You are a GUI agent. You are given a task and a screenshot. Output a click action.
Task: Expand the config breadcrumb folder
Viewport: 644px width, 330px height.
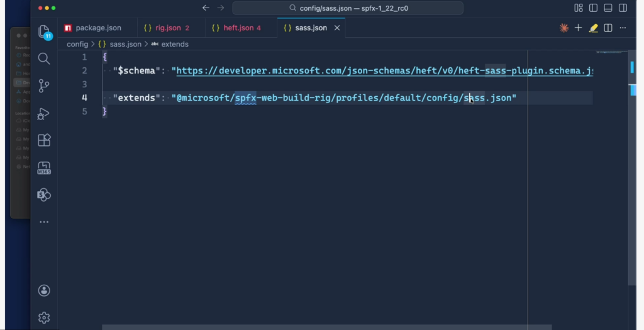pos(77,44)
